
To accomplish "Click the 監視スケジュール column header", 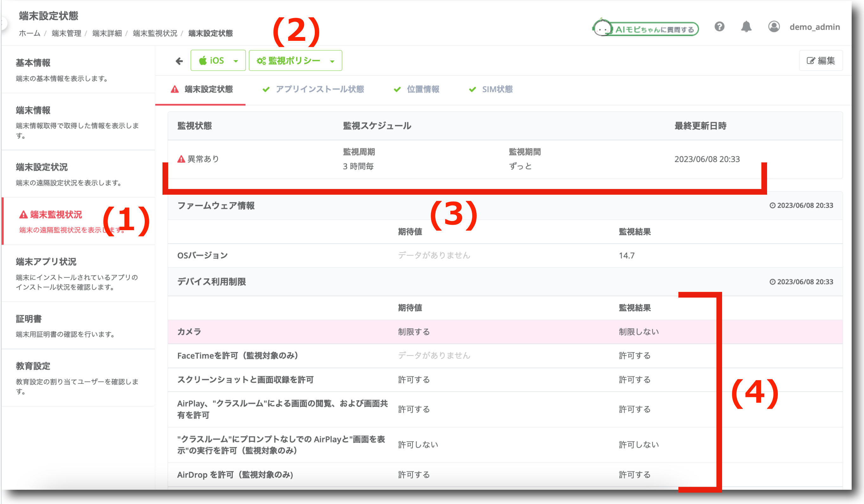I will coord(377,126).
